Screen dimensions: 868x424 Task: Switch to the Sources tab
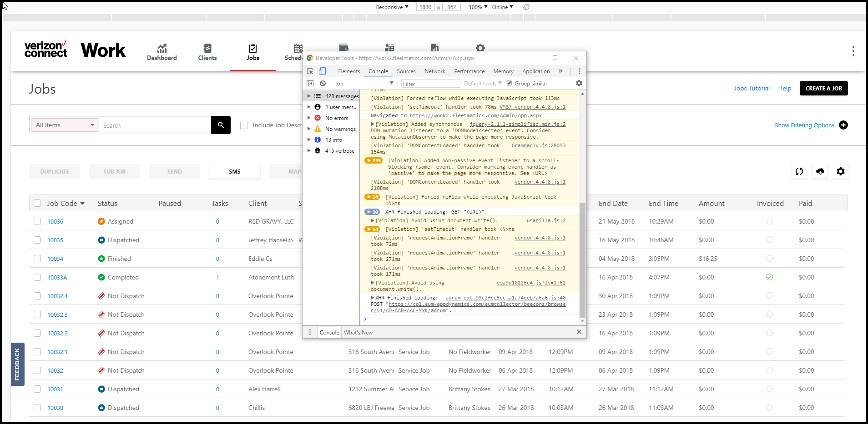coord(406,71)
